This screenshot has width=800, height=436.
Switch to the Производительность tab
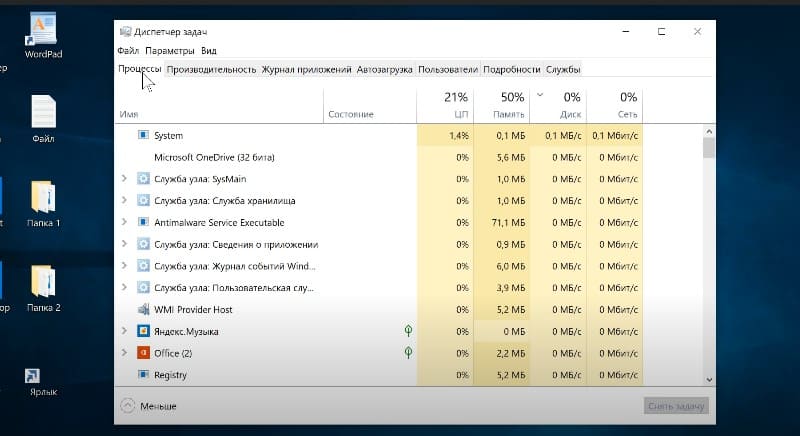click(211, 70)
